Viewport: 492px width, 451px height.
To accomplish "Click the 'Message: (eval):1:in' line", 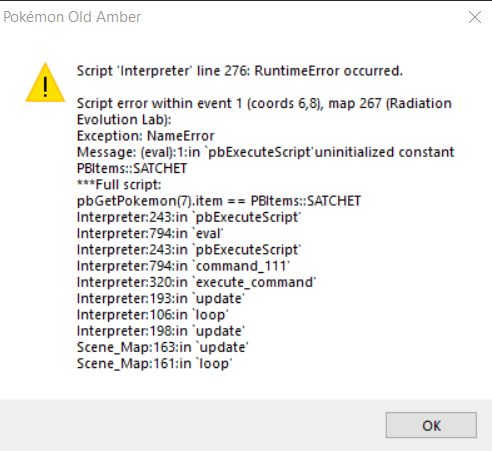I will (x=265, y=152).
